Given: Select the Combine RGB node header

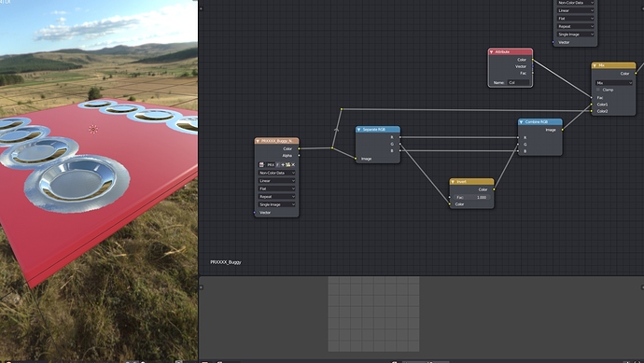Looking at the screenshot, I should 540,122.
